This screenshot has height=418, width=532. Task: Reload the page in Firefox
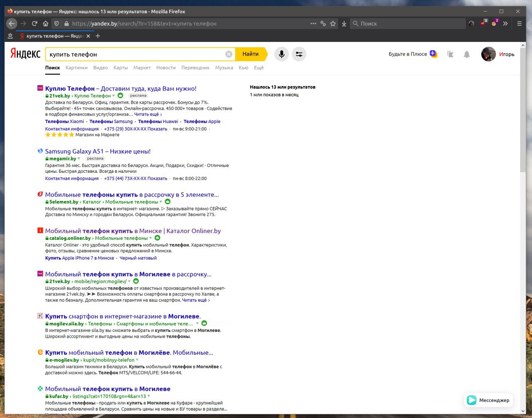click(34, 24)
